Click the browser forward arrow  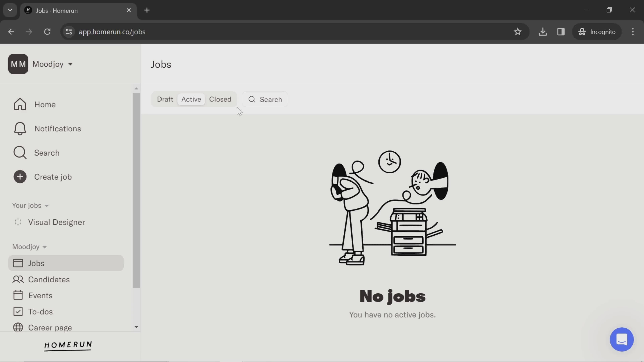(x=29, y=32)
